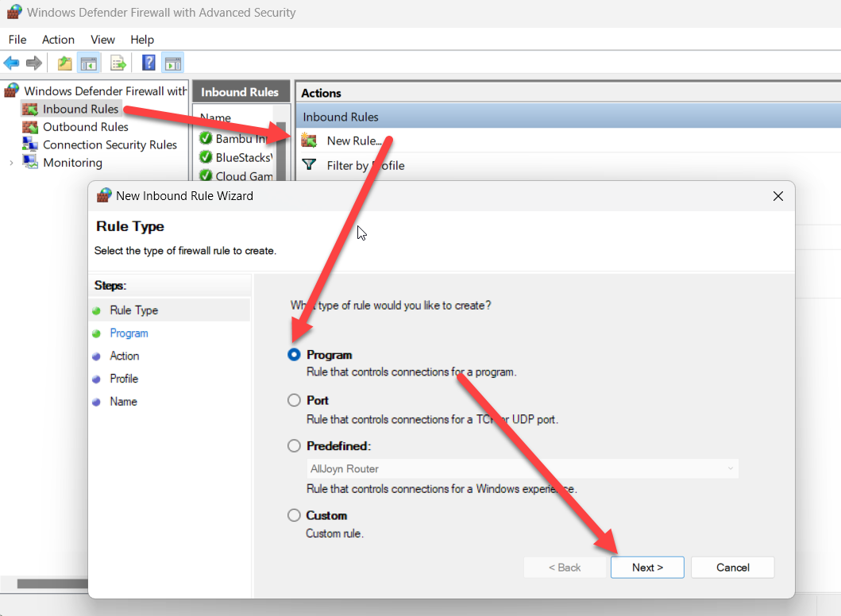
Task: Select the Program rule type radio button
Action: point(294,355)
